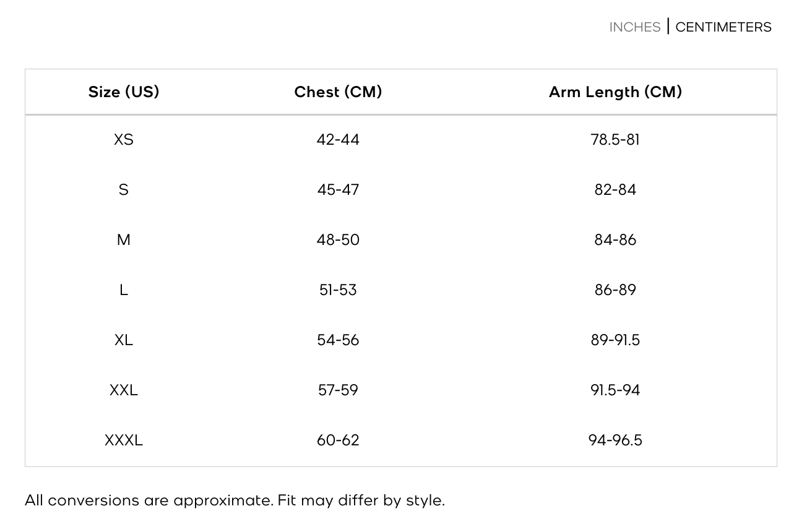Select the XXL size label
Image resolution: width=812 pixels, height=527 pixels.
click(124, 390)
